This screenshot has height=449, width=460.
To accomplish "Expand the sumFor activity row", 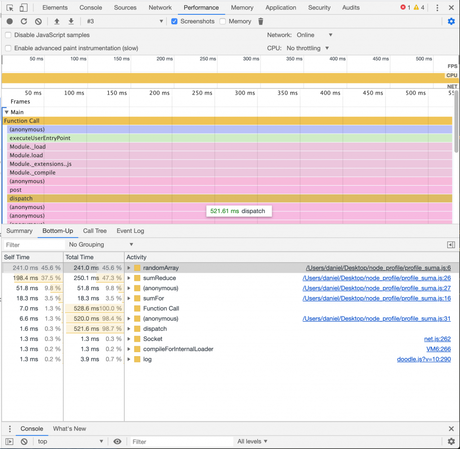I will tap(129, 298).
